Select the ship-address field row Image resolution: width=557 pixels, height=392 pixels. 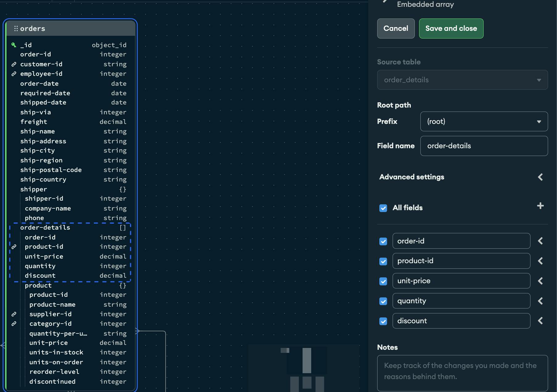pyautogui.click(x=71, y=141)
